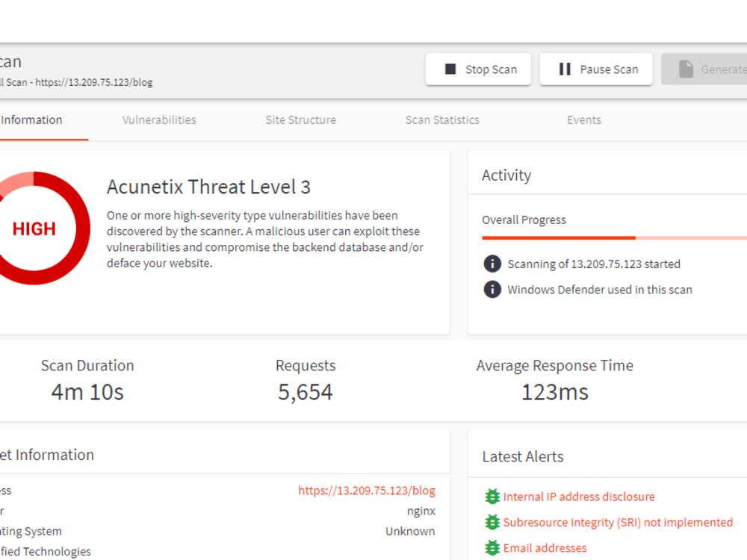
Task: Open the Internal IP address disclosure alert
Action: click(579, 497)
